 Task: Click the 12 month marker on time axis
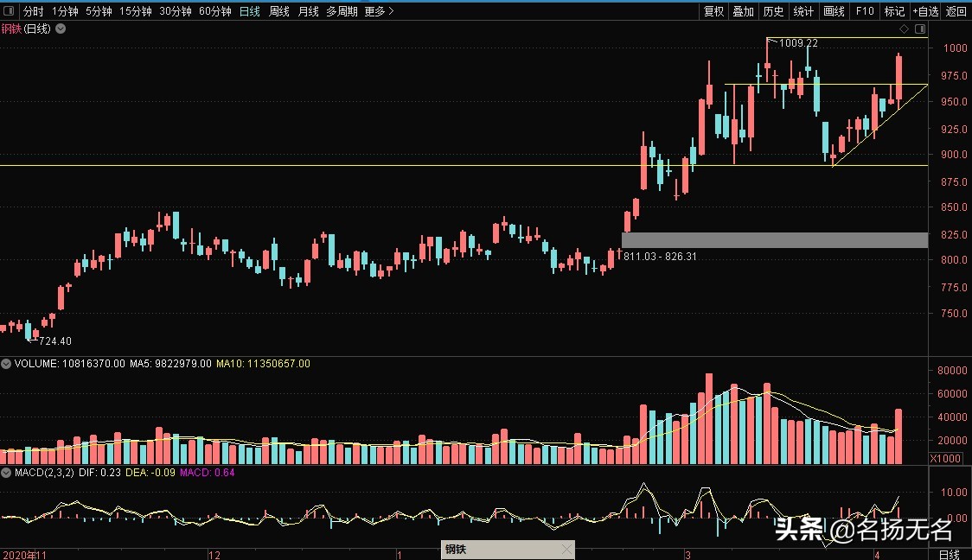(x=214, y=555)
